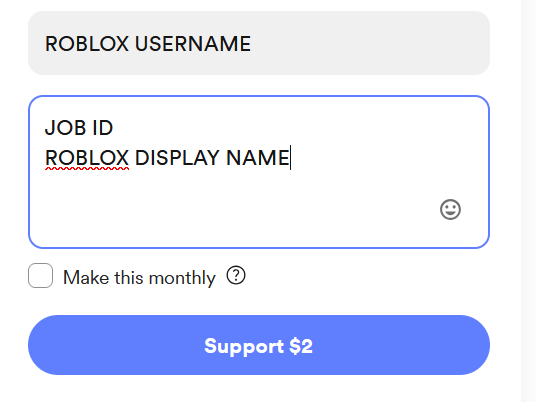536x402 pixels.
Task: Click the "Make this monthly" label text
Action: pos(139,277)
